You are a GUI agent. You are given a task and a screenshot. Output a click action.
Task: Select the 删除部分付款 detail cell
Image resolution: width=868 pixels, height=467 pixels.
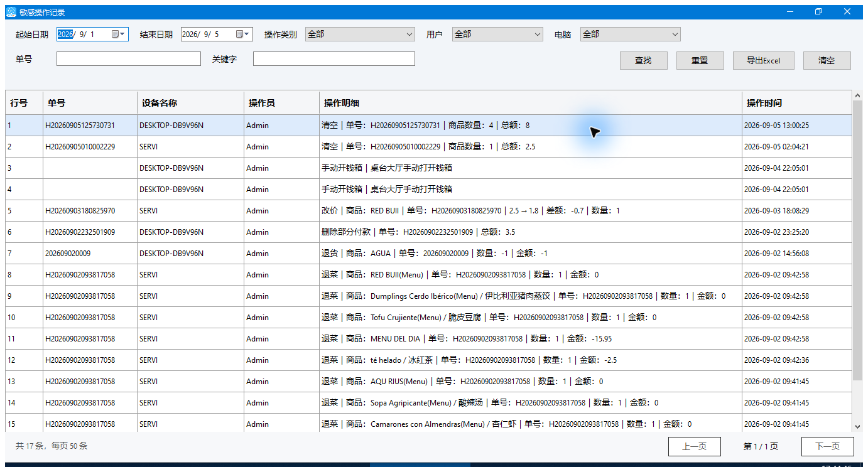[x=531, y=232]
